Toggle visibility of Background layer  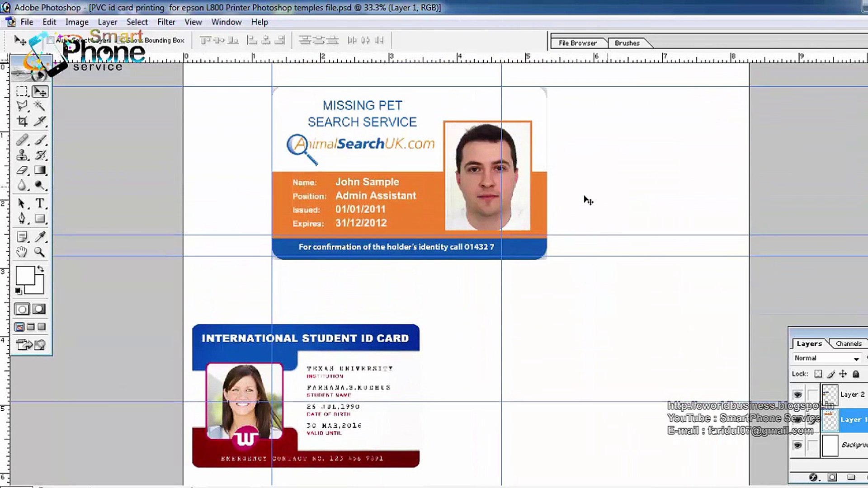797,445
